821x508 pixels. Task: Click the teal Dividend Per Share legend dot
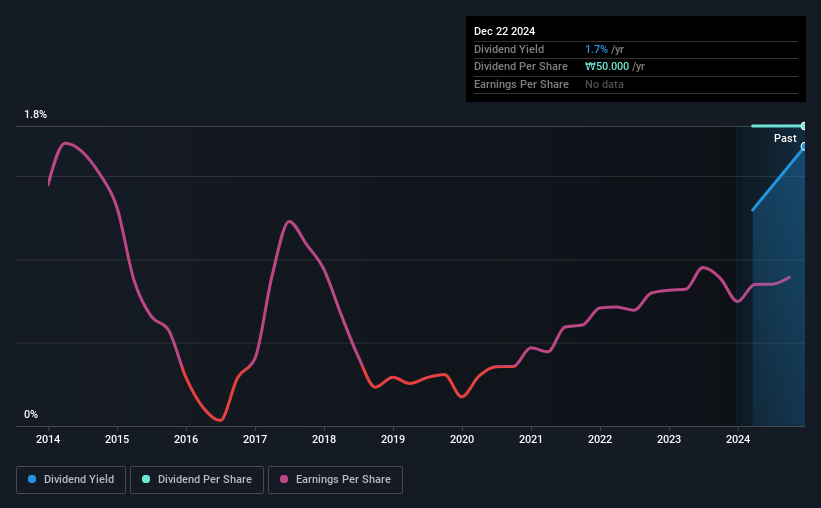click(146, 479)
